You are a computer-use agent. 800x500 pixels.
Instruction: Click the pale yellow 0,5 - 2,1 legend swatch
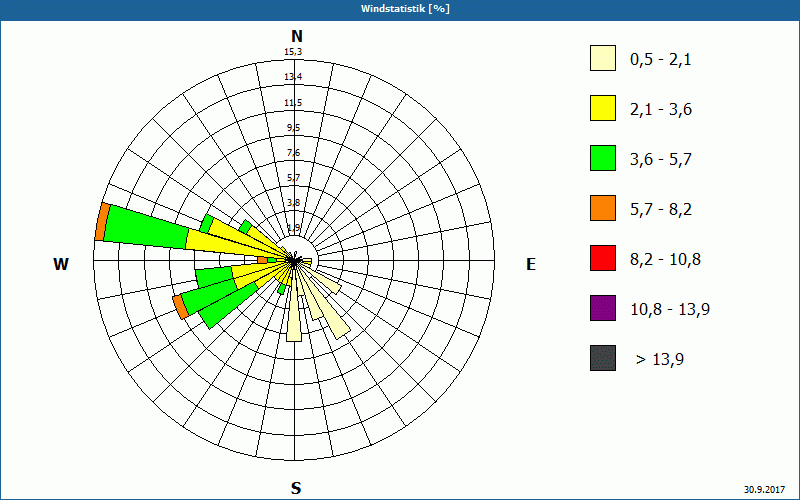pyautogui.click(x=603, y=58)
